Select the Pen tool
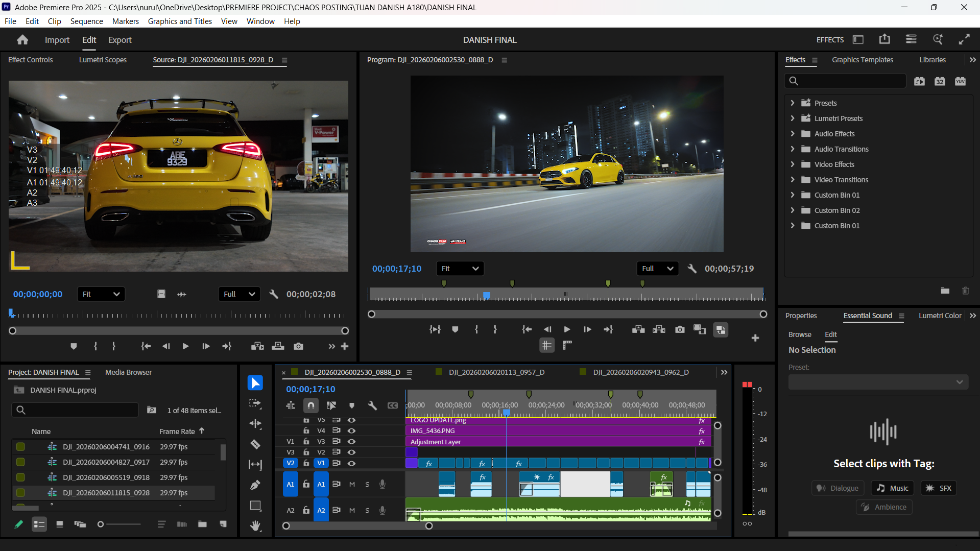980x551 pixels. click(x=255, y=485)
